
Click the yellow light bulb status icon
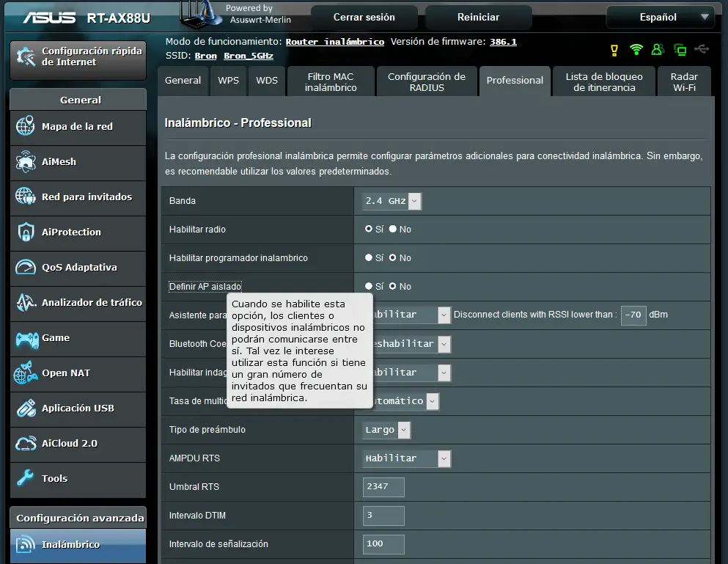coord(614,50)
